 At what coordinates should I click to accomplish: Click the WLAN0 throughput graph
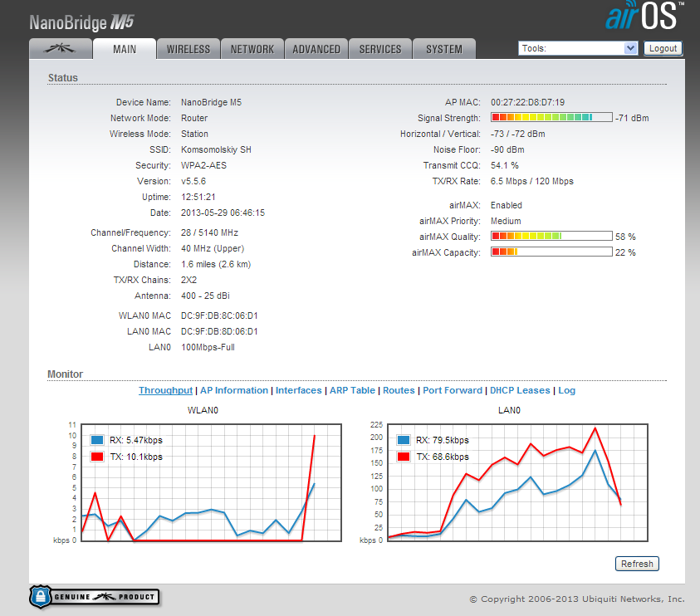click(x=211, y=482)
